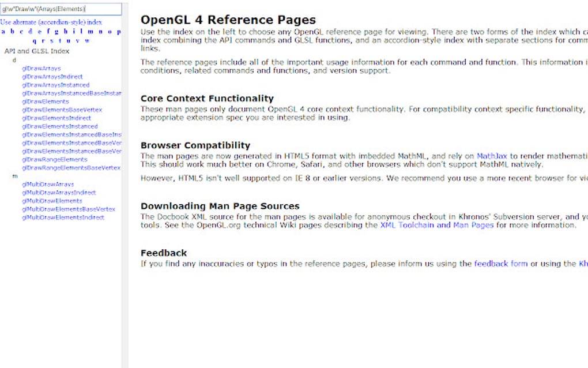Jump to letter b in the index
This screenshot has height=368, width=588.
pyautogui.click(x=12, y=32)
